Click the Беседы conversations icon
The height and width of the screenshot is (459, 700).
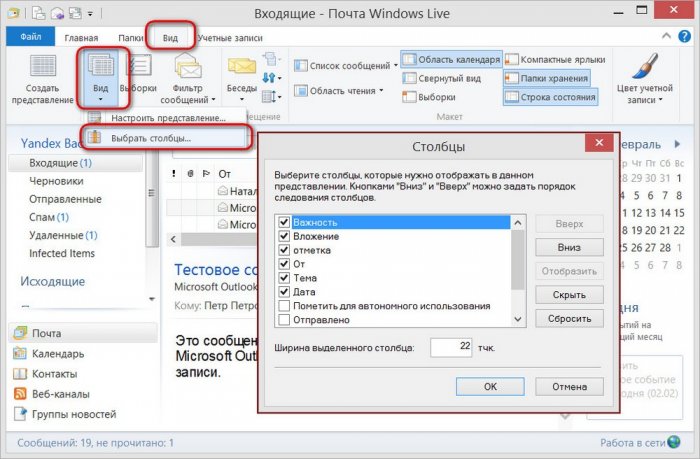click(242, 67)
